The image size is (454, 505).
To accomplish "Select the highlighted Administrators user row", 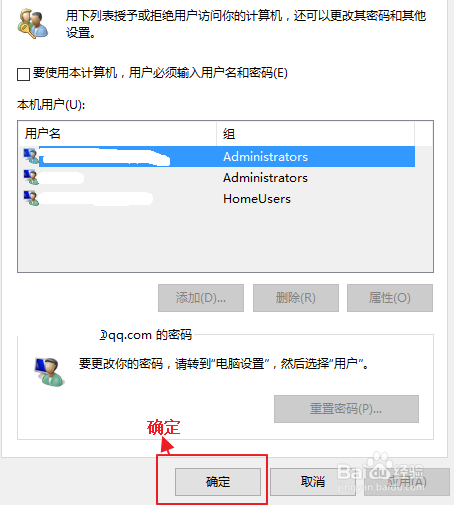I will click(x=217, y=156).
